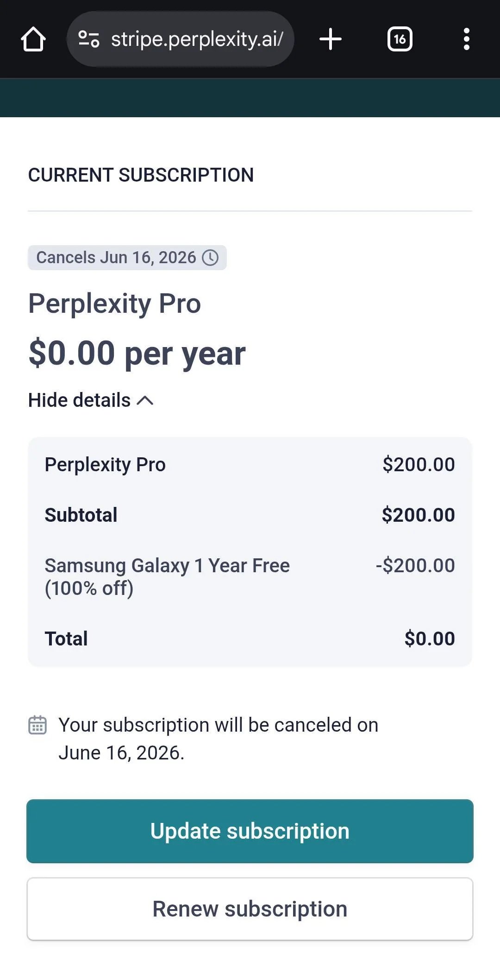Click the Update subscription button

click(x=250, y=831)
